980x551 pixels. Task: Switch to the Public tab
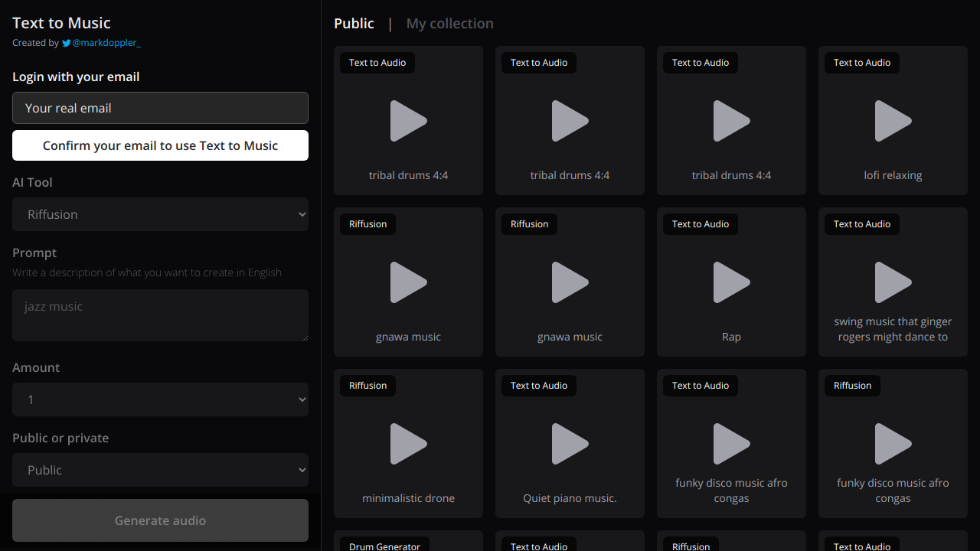[354, 24]
